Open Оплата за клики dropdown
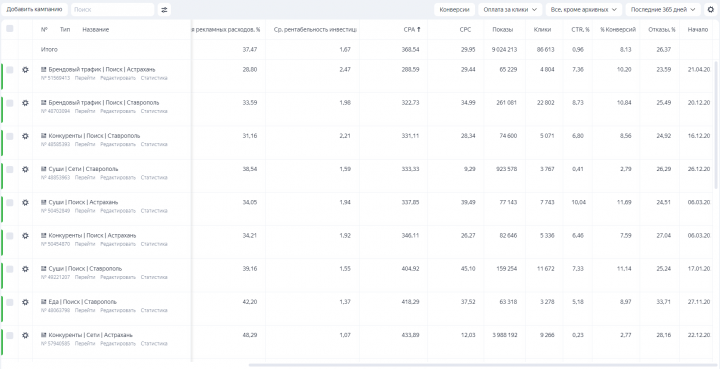Image resolution: width=720 pixels, height=369 pixels. [510, 9]
